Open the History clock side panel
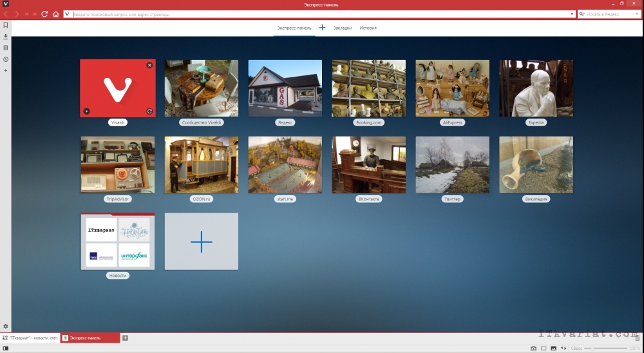 click(6, 60)
